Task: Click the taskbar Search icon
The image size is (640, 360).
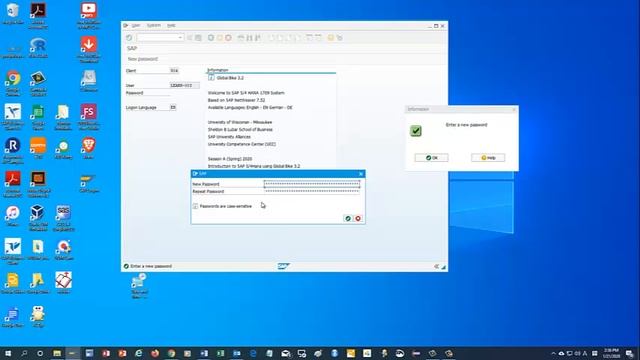Action: pos(24,353)
